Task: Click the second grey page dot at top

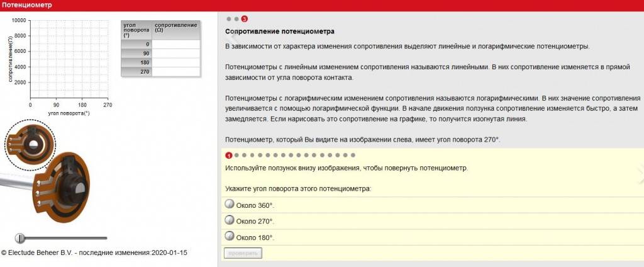Action: pyautogui.click(x=236, y=19)
